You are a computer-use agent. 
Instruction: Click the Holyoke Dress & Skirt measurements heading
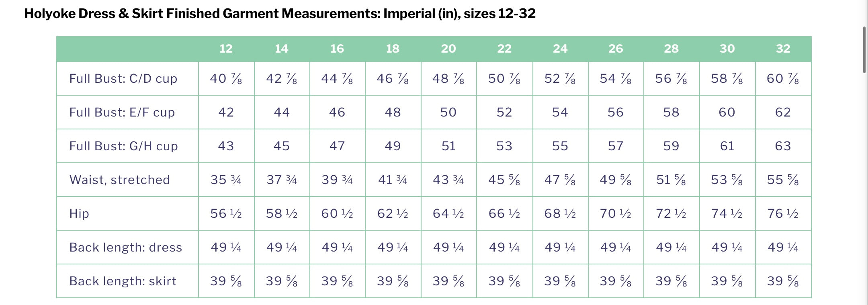click(x=280, y=14)
